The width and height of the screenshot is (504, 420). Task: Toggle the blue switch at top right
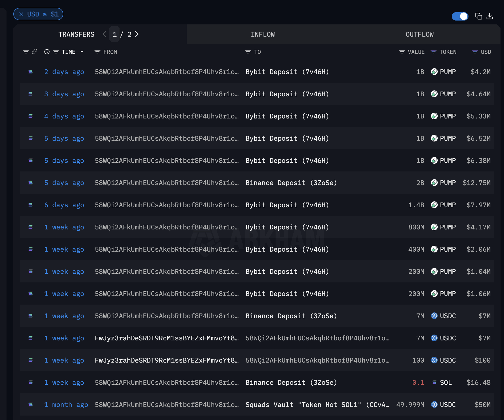coord(460,16)
